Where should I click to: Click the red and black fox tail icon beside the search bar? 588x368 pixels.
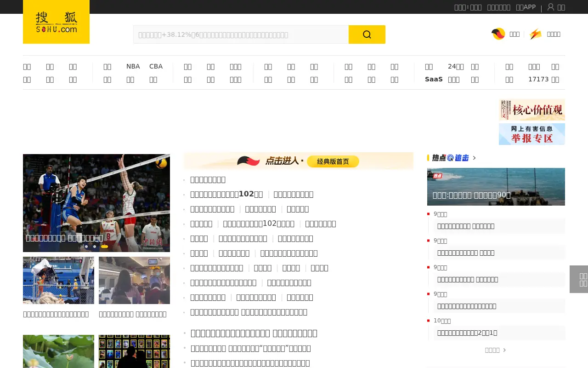498,34
